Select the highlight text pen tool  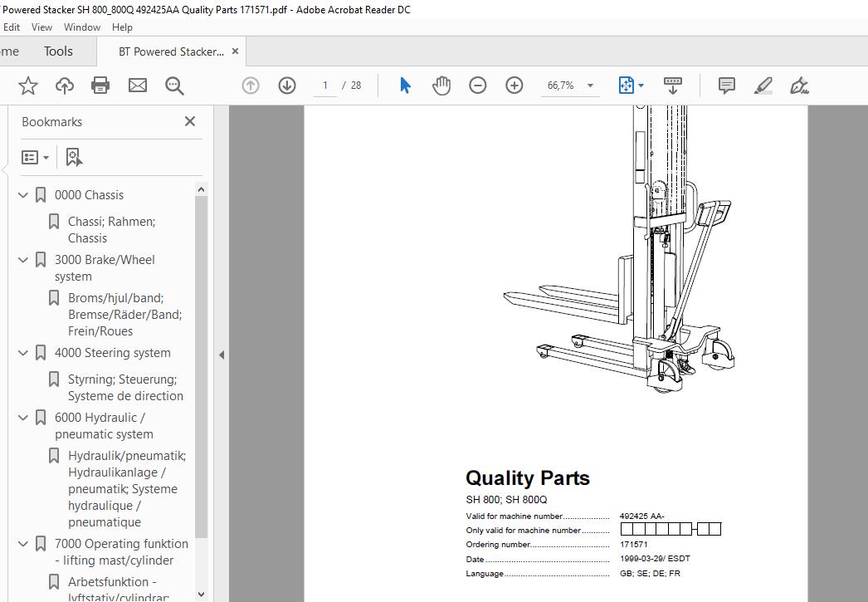[x=763, y=86]
